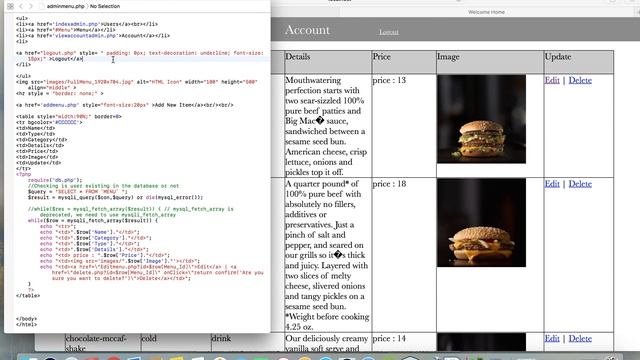640x360 pixels.
Task: Place cursor on the '<img src' code line
Action: point(136,84)
